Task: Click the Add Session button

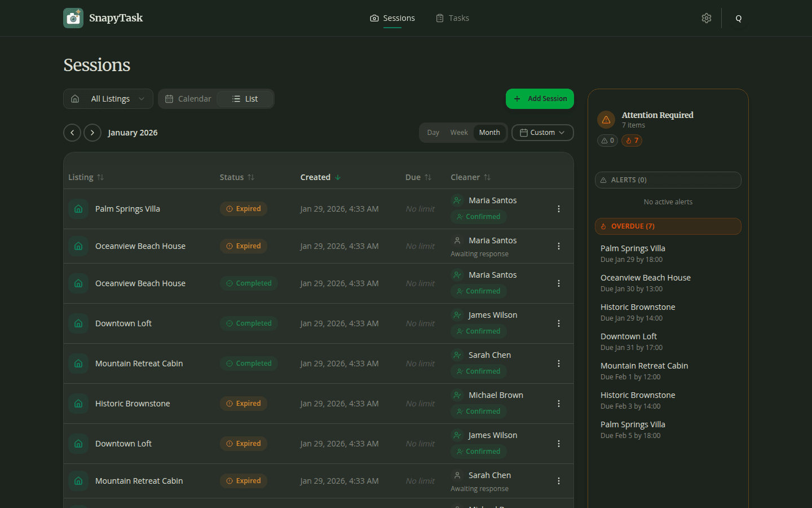Action: [x=540, y=98]
